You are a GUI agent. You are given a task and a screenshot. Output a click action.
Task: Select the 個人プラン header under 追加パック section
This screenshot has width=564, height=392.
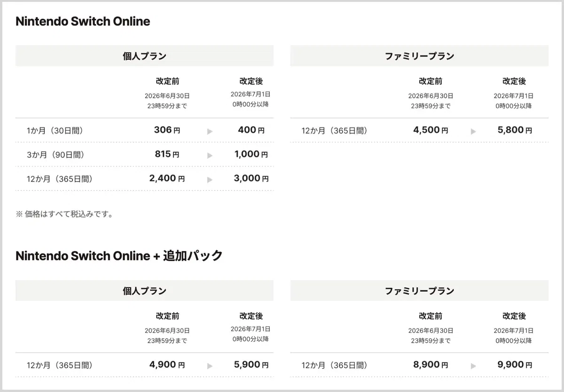point(144,290)
